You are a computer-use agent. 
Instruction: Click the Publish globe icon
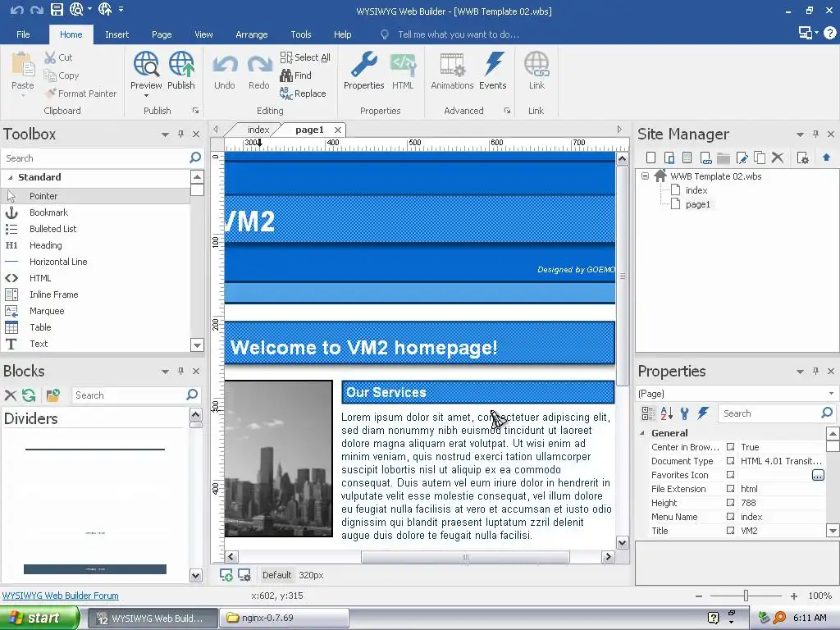(181, 64)
